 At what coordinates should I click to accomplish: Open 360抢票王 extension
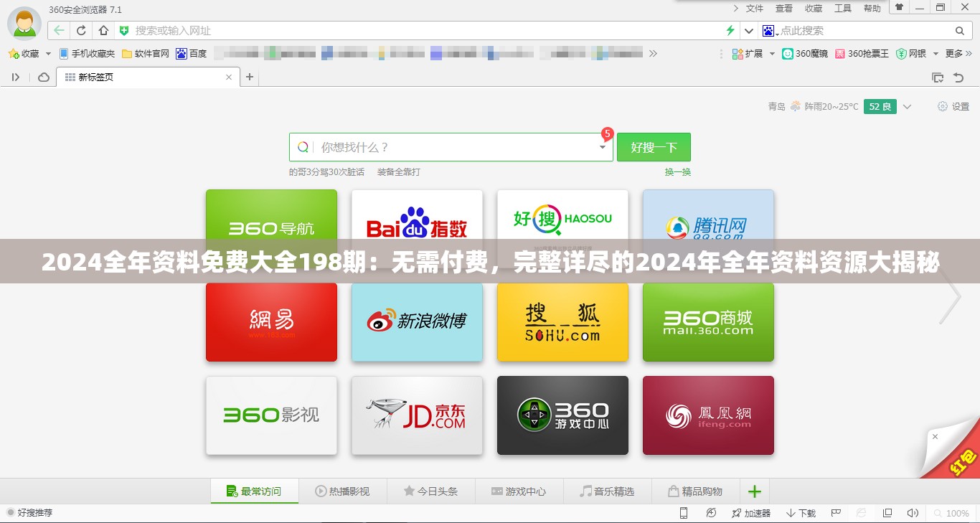[x=862, y=53]
